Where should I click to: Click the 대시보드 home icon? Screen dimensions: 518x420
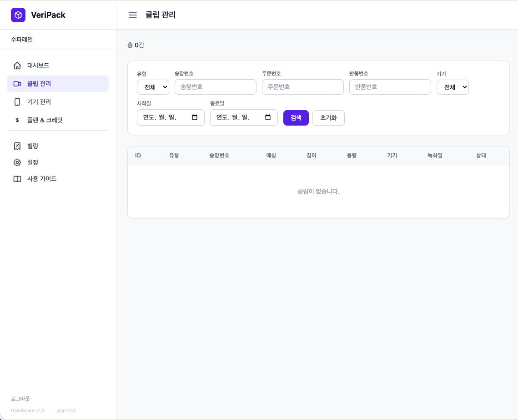click(x=17, y=66)
